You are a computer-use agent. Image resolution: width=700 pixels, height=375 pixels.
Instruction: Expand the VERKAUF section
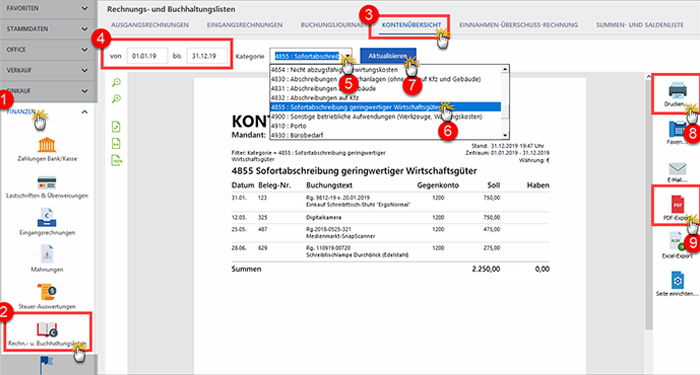click(x=84, y=71)
